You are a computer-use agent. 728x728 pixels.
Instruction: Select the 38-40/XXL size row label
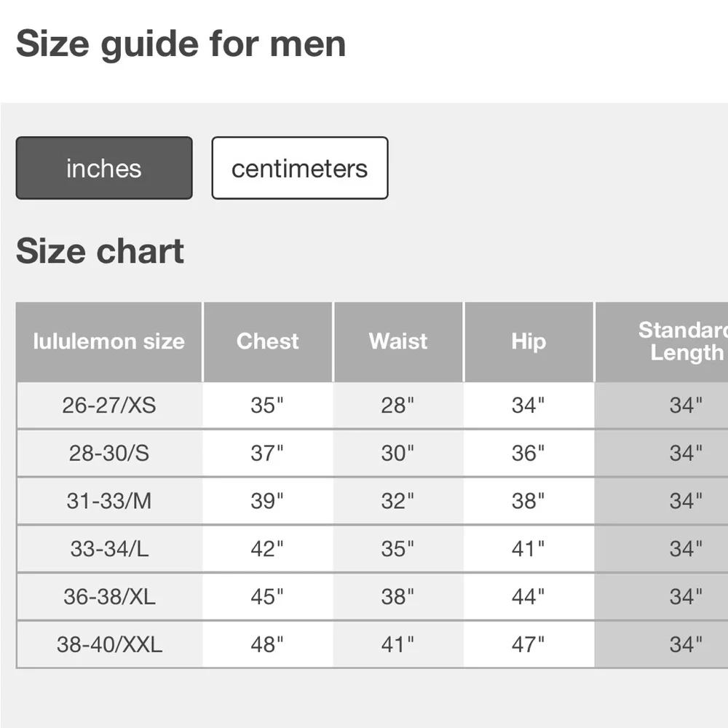pyautogui.click(x=109, y=644)
